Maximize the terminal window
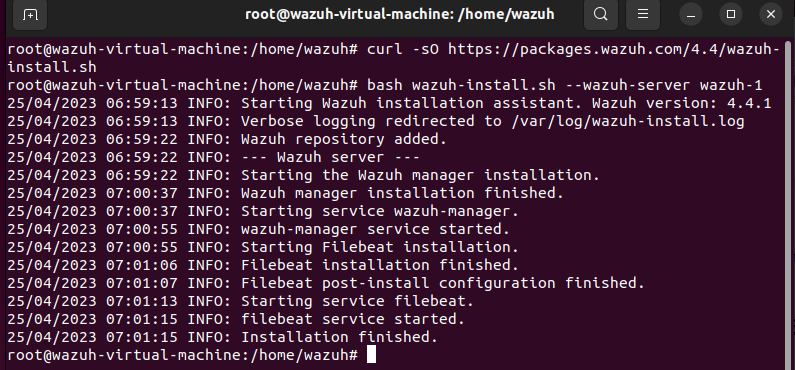 tap(731, 15)
